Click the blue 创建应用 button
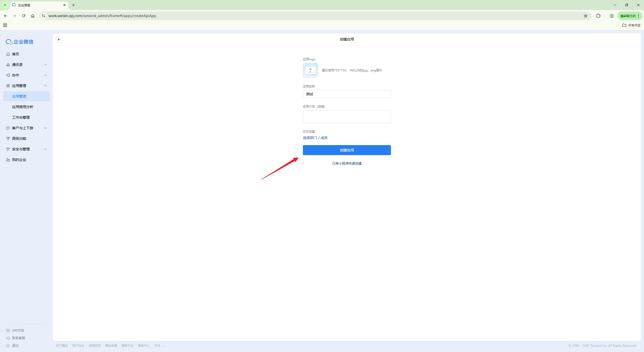644x352 pixels. pos(347,150)
